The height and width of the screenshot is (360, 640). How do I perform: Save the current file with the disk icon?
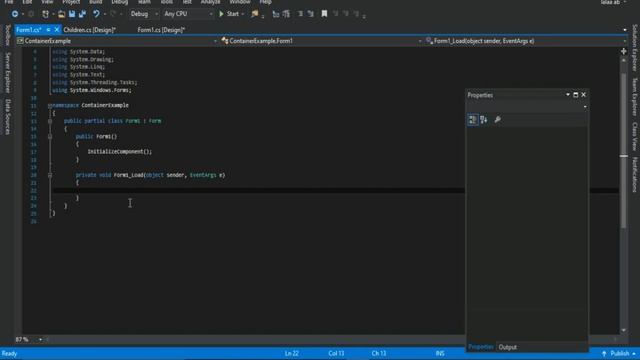click(72, 14)
